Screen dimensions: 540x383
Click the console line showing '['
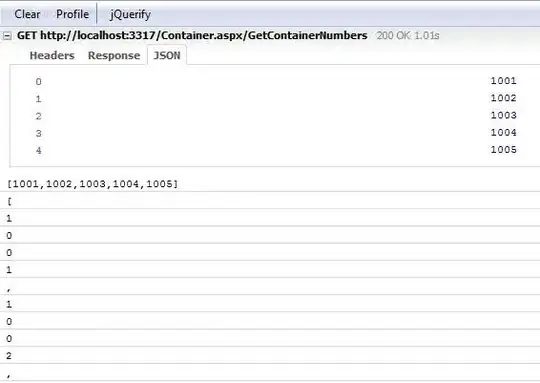pyautogui.click(x=270, y=201)
